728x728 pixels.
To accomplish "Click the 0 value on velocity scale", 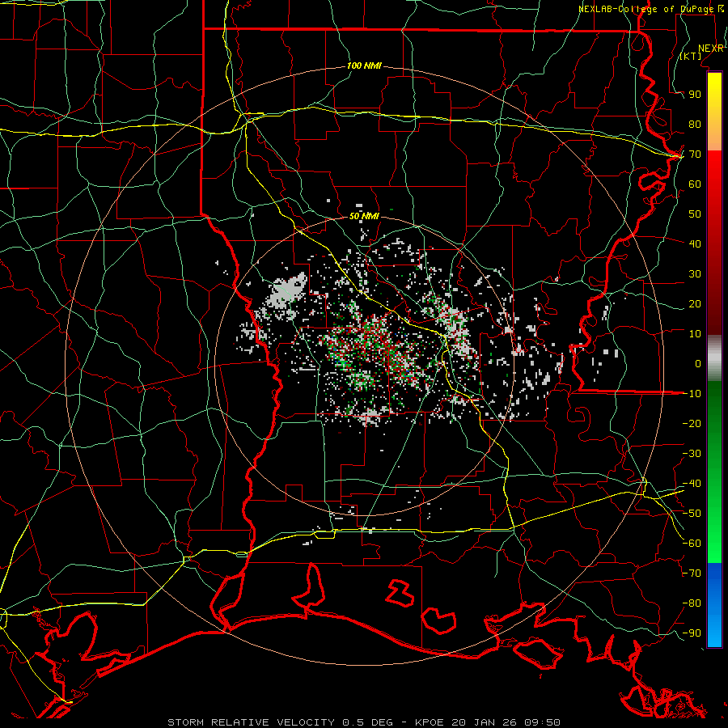I will pos(698,363).
